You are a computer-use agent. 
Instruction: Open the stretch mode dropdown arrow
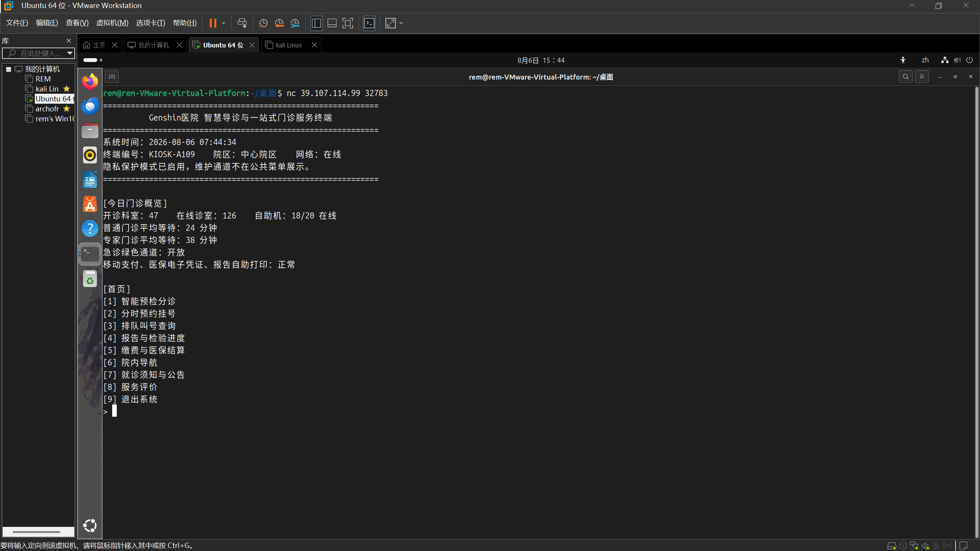click(x=401, y=23)
